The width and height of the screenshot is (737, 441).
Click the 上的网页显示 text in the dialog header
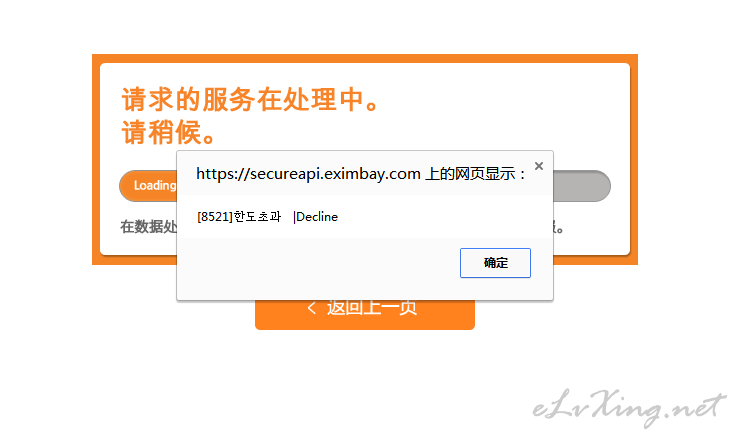[475, 174]
